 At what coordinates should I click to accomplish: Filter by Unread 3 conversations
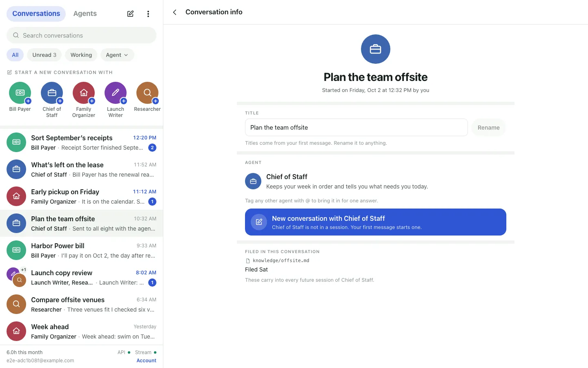click(45, 55)
